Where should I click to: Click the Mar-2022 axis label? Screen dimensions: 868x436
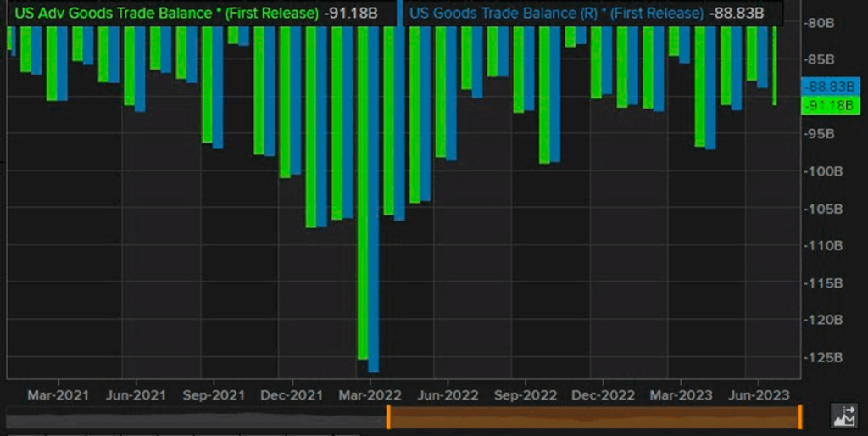(x=370, y=395)
